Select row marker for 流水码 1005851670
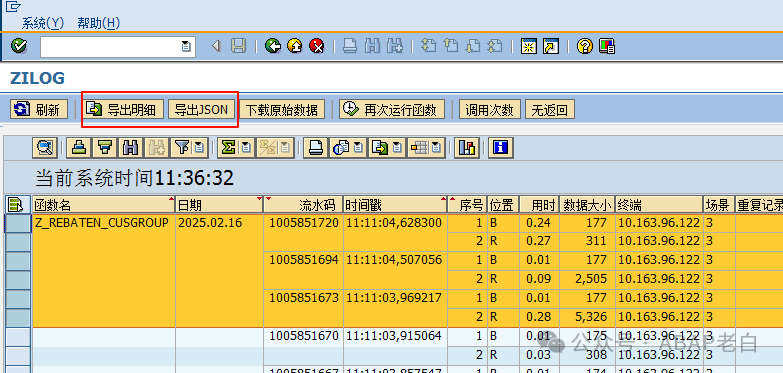This screenshot has height=373, width=783. click(x=18, y=337)
